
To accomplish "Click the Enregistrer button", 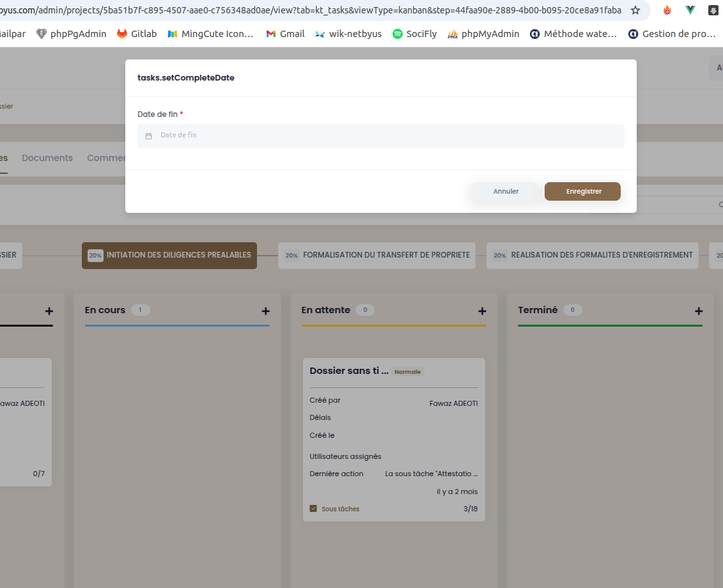I will 582,191.
